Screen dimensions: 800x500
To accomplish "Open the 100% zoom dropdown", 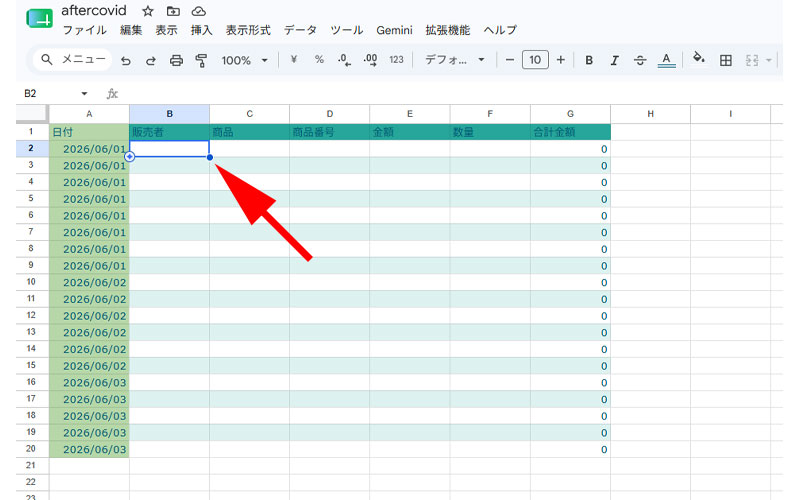I will 244,61.
